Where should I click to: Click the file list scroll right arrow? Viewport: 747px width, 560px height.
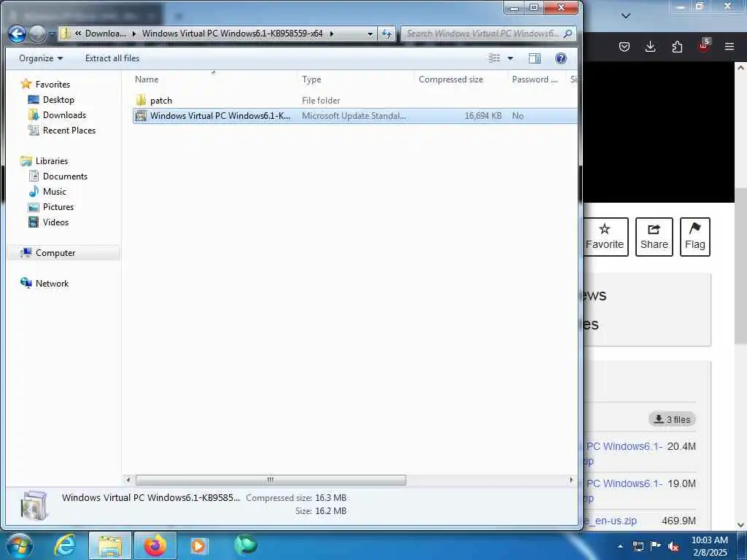[571, 480]
